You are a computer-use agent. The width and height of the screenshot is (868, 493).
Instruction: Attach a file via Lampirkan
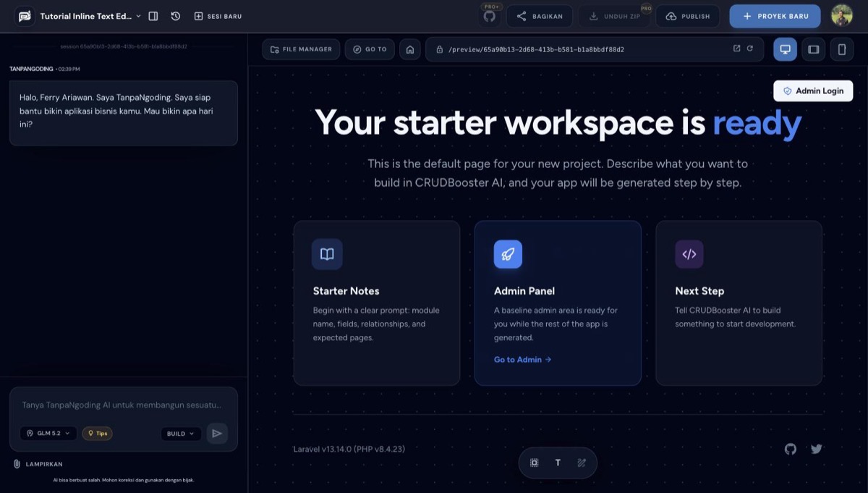point(38,464)
